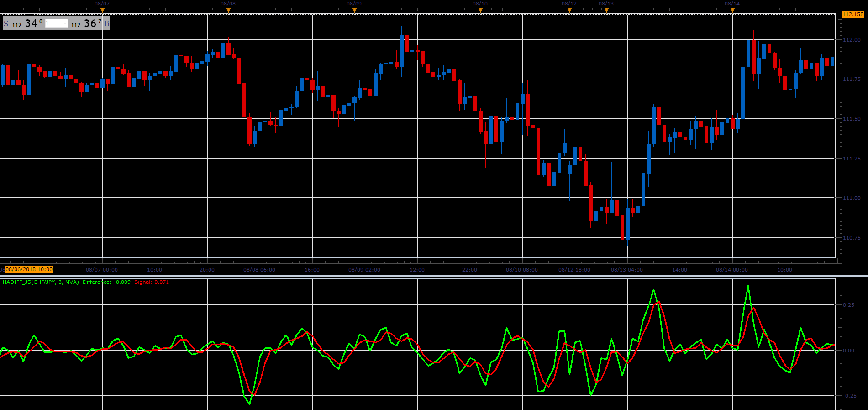Image resolution: width=868 pixels, height=410 pixels.
Task: Click the red Signal: 0.071 value
Action: coord(152,282)
